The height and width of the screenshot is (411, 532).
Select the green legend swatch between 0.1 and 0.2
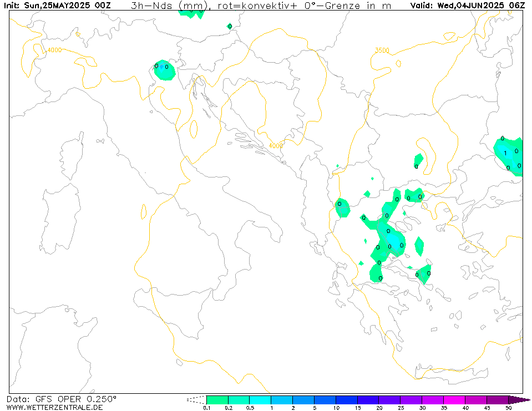pyautogui.click(x=217, y=400)
